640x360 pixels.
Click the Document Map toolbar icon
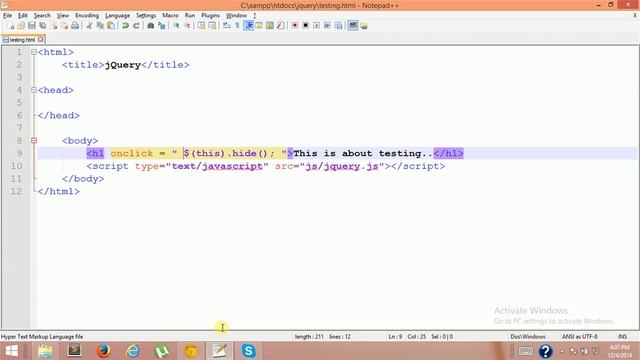[270, 26]
